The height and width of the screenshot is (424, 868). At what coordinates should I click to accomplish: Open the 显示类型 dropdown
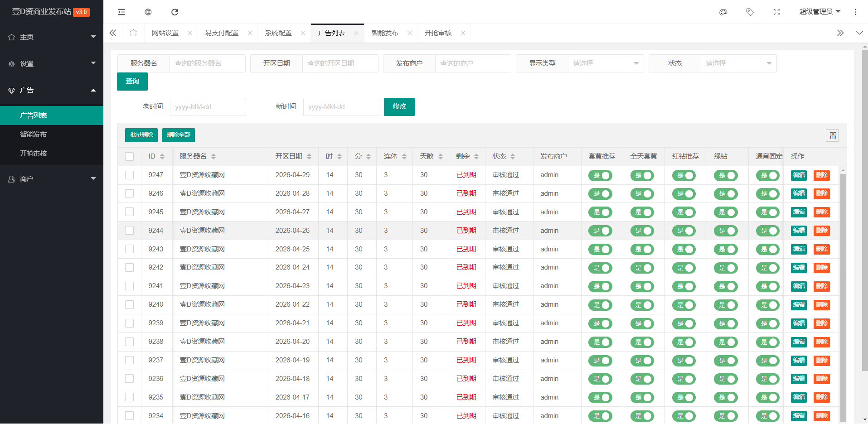click(x=606, y=63)
